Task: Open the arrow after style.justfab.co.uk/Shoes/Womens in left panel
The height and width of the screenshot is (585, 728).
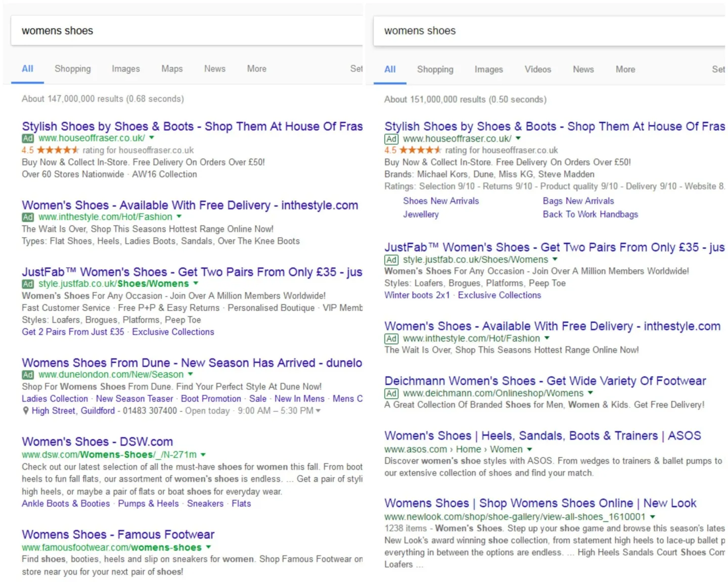Action: click(x=196, y=283)
